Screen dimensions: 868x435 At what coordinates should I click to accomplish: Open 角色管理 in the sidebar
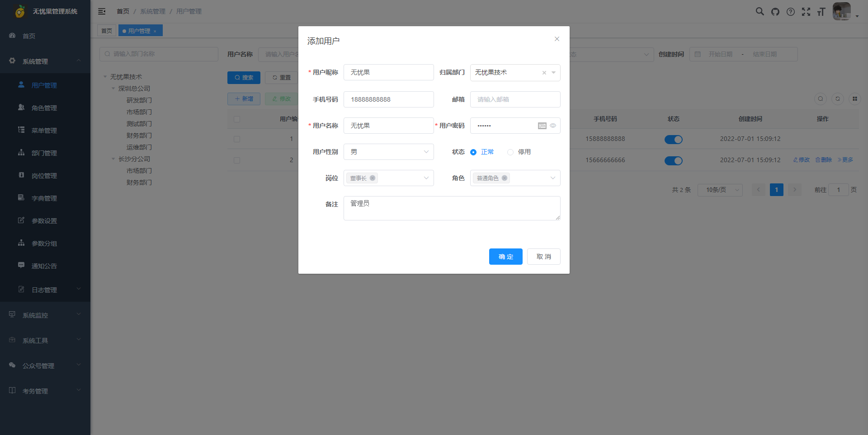pos(44,108)
